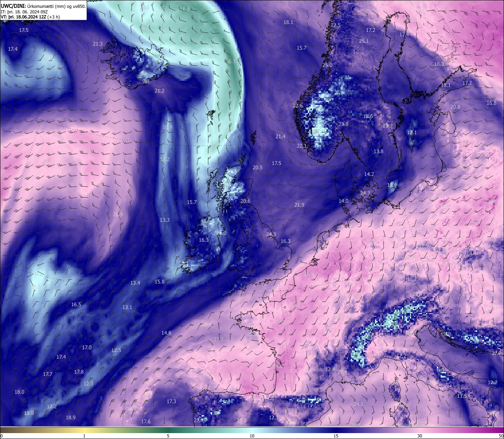Screen dimensions: 504x439
Task: Click the value 21.2 south of Iceland
Action: pyautogui.click(x=159, y=91)
